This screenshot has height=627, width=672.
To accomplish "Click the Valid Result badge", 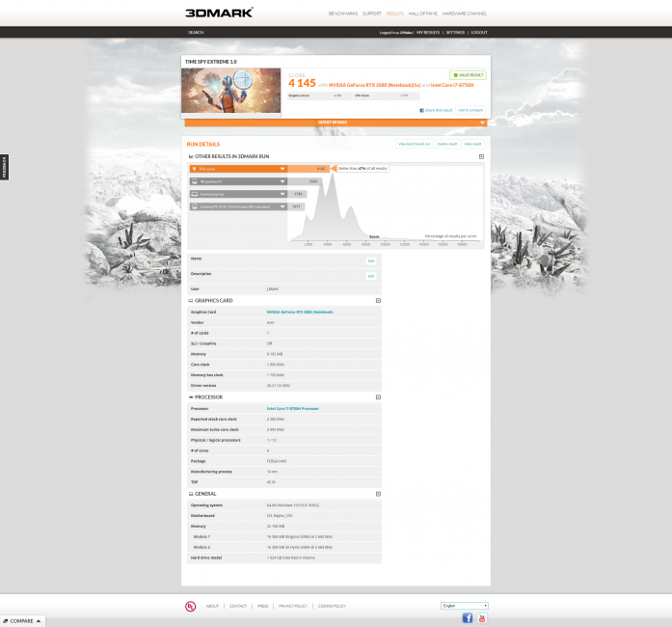I will [x=468, y=75].
